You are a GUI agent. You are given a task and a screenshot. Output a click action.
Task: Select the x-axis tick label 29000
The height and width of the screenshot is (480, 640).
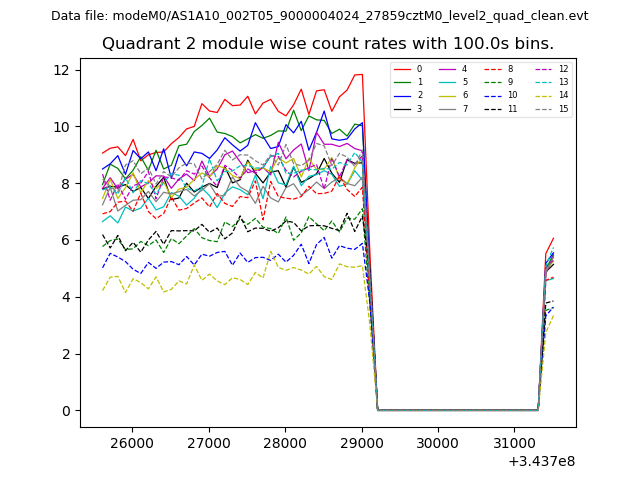[361, 443]
